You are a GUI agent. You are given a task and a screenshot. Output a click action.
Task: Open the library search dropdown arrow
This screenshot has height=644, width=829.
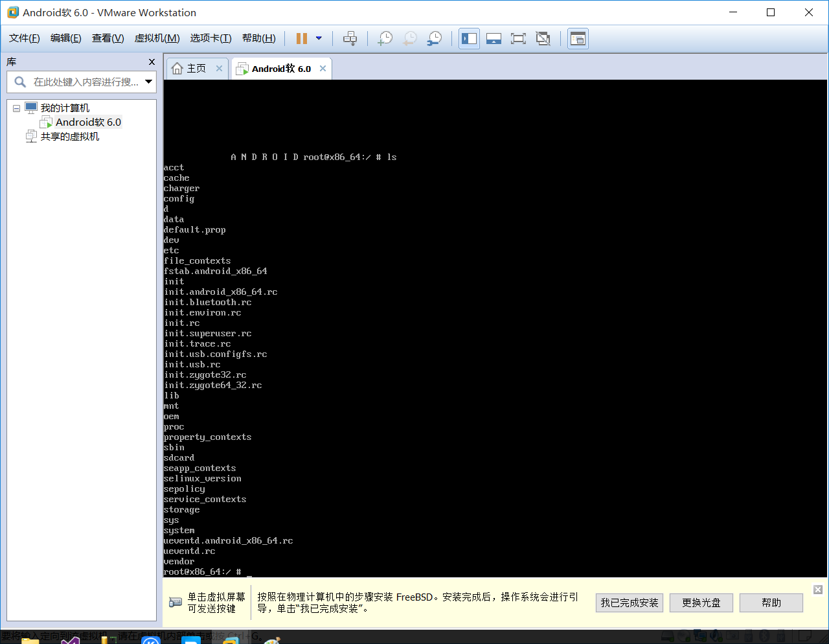(149, 82)
